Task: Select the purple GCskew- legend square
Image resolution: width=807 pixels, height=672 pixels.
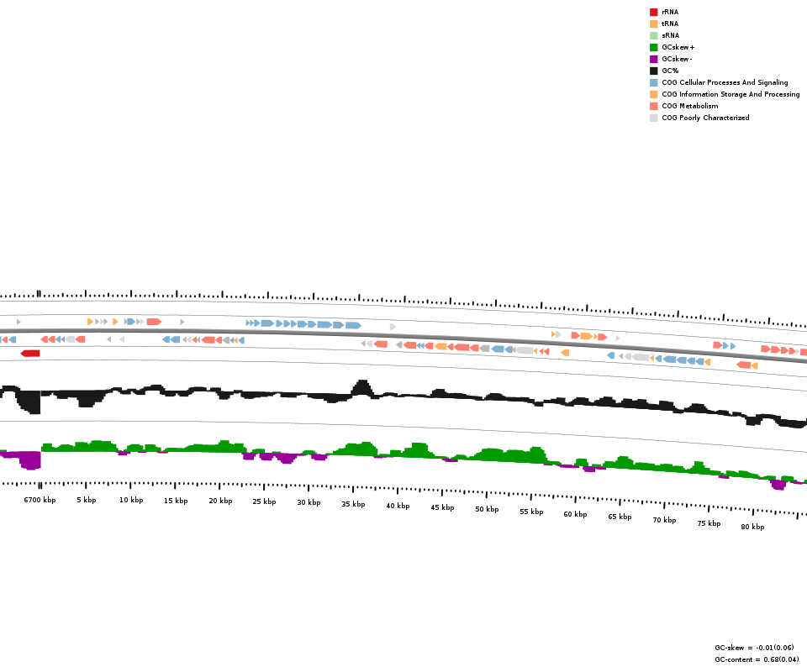Action: [653, 59]
